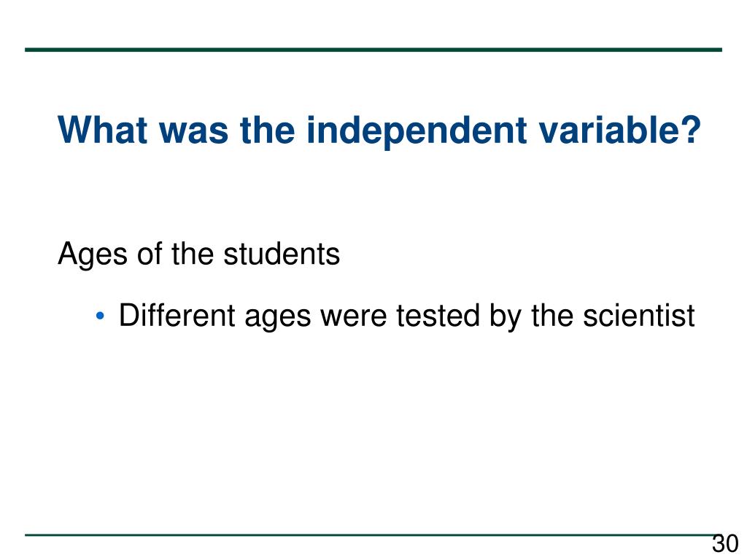Click the slide title 'What was the independent variable?'
747x560 pixels.
[x=379, y=130]
